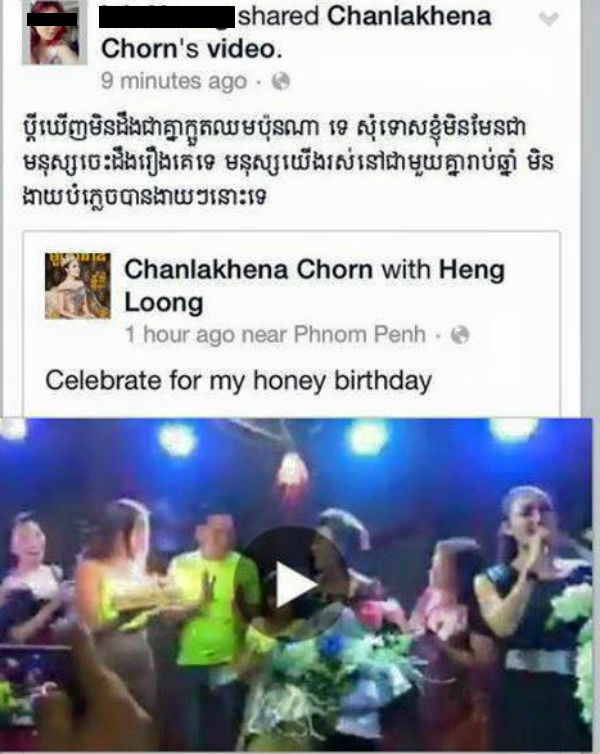Open the Phnom Penh location link
This screenshot has height=754, width=600.
pyautogui.click(x=360, y=334)
